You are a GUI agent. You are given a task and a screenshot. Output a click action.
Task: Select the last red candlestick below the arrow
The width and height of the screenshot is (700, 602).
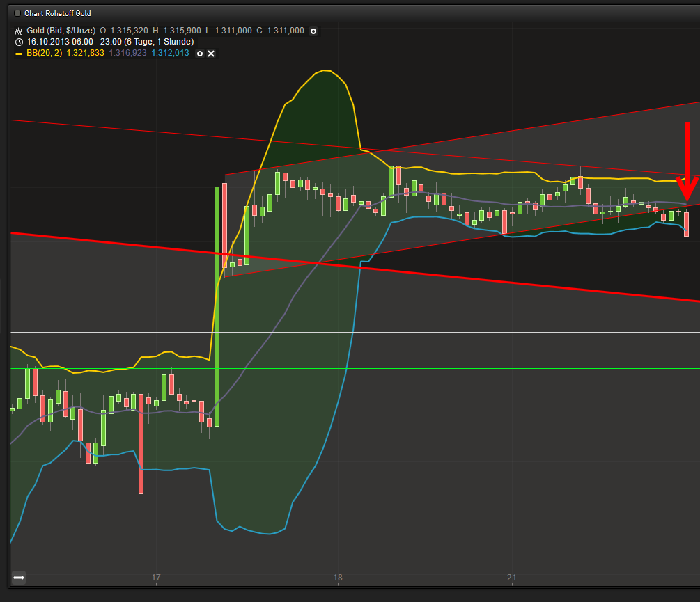click(685, 223)
